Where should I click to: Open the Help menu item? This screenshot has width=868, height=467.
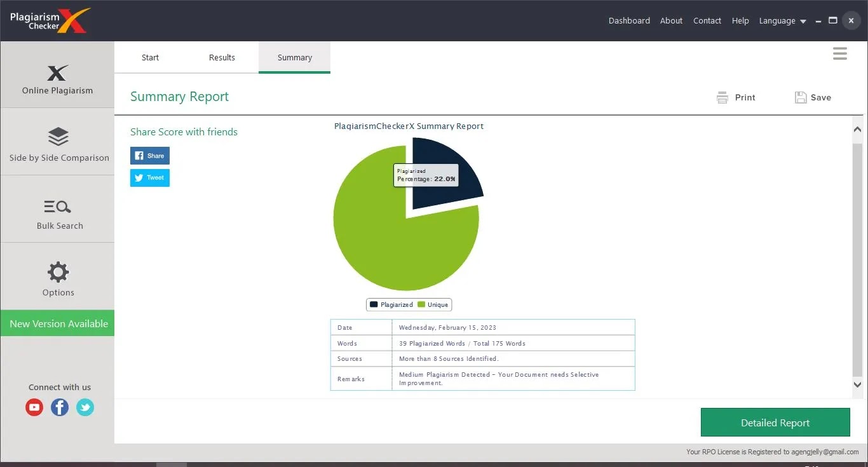coord(740,20)
